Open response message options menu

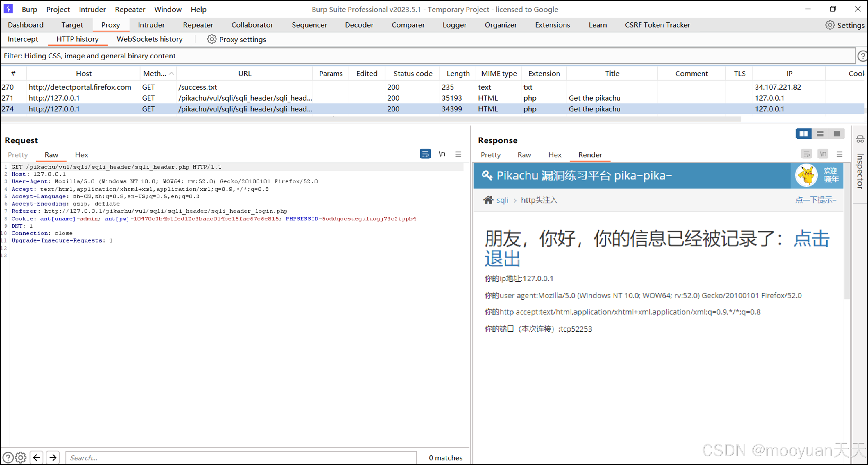(x=839, y=154)
